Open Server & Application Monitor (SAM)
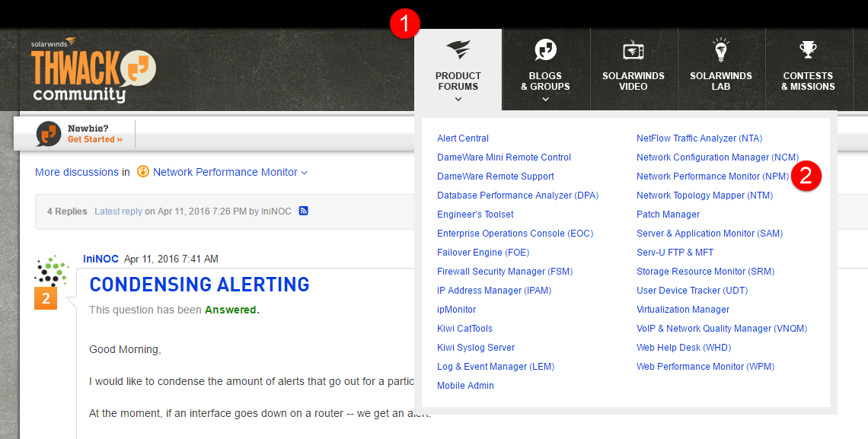 click(709, 234)
